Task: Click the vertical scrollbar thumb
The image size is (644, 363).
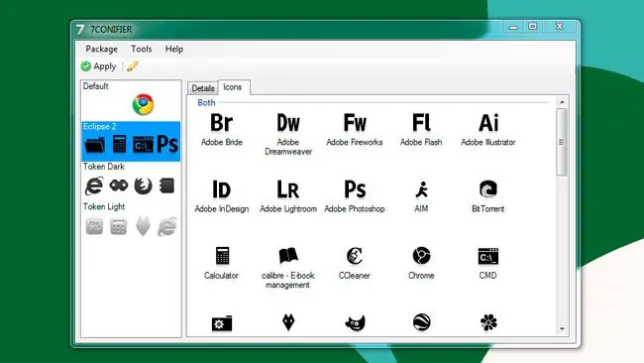Action: (563, 142)
